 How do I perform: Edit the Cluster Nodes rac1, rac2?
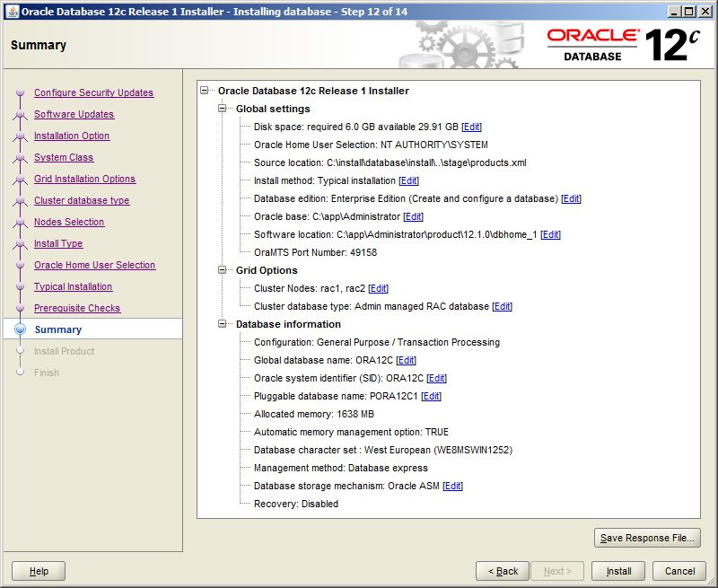[378, 288]
